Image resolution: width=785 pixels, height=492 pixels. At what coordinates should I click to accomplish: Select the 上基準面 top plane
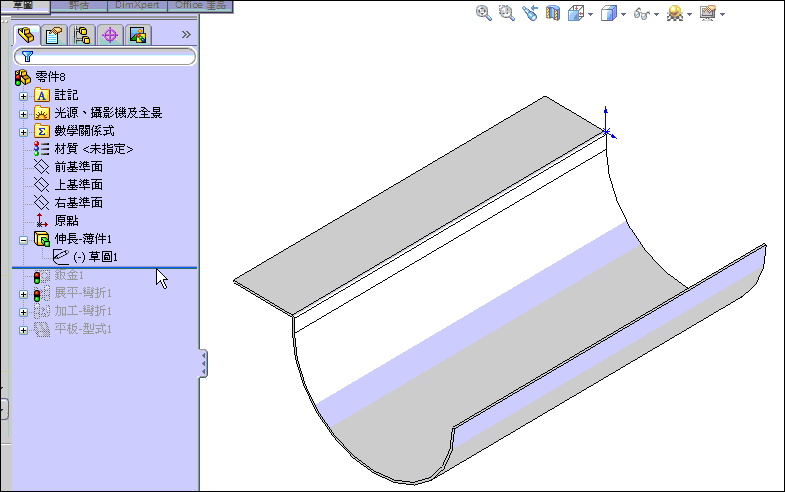[78, 185]
